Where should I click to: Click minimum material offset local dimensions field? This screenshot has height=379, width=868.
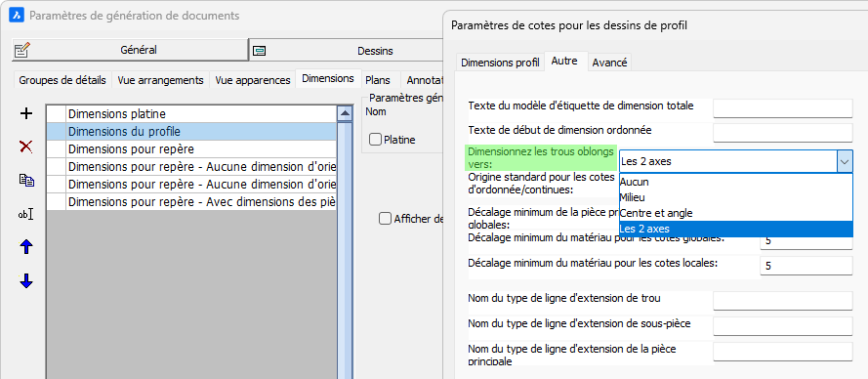click(x=806, y=266)
